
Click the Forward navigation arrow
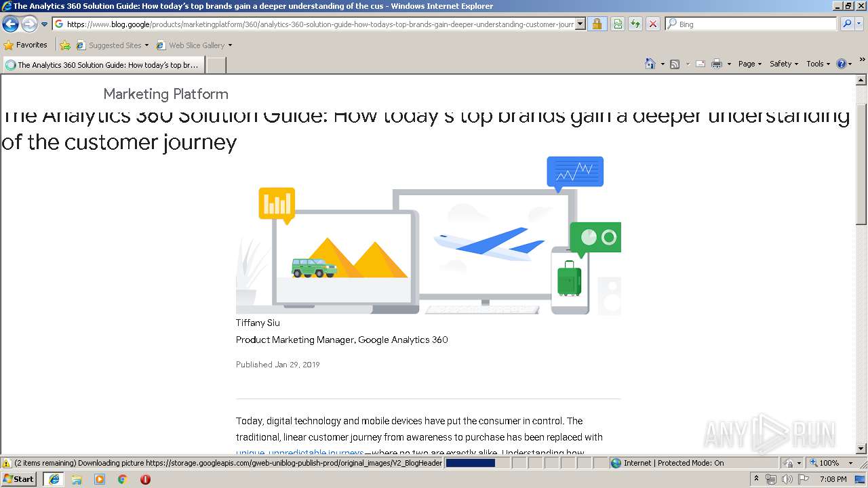click(x=29, y=24)
